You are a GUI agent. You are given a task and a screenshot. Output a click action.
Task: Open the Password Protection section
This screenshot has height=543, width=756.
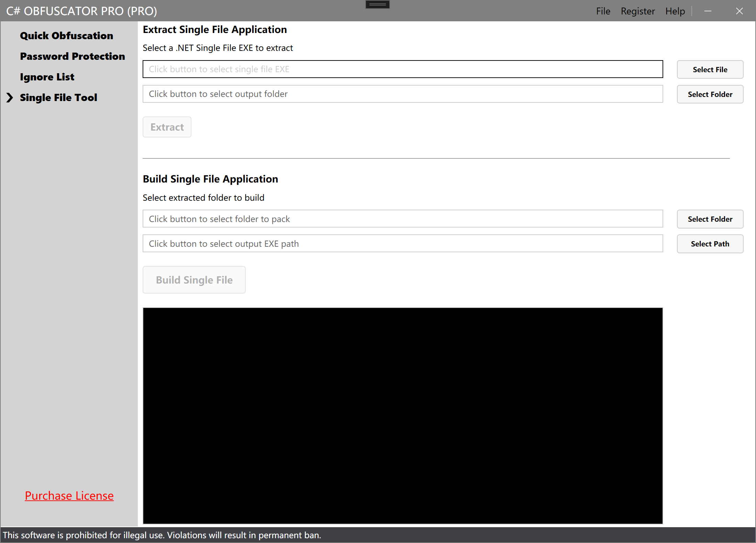[x=72, y=56]
